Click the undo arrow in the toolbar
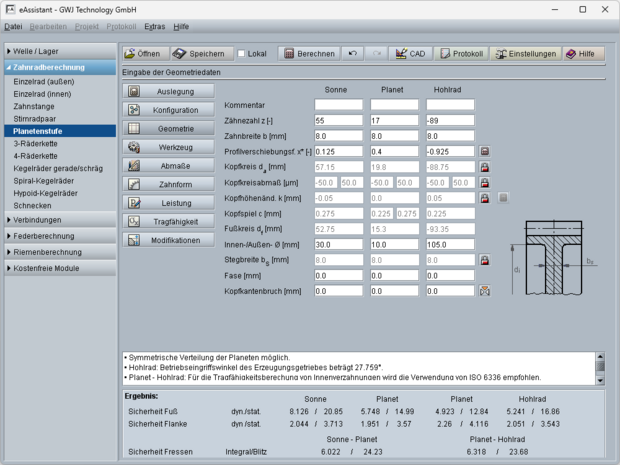This screenshot has height=465, width=620. tap(352, 53)
